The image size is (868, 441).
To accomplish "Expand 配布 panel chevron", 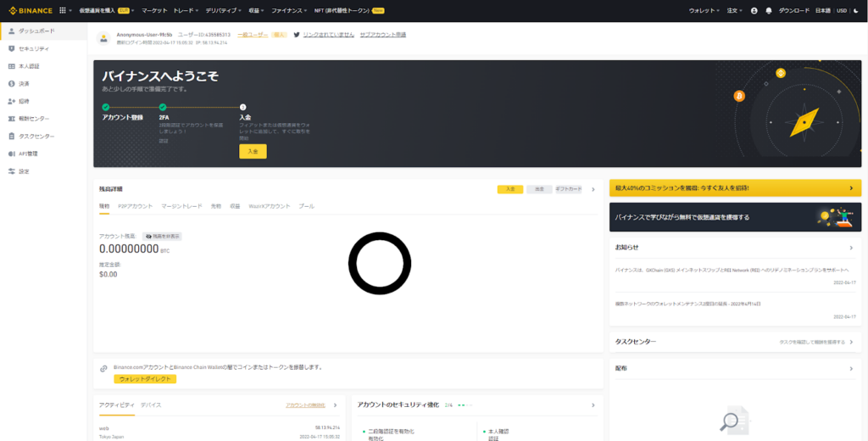I will (851, 368).
